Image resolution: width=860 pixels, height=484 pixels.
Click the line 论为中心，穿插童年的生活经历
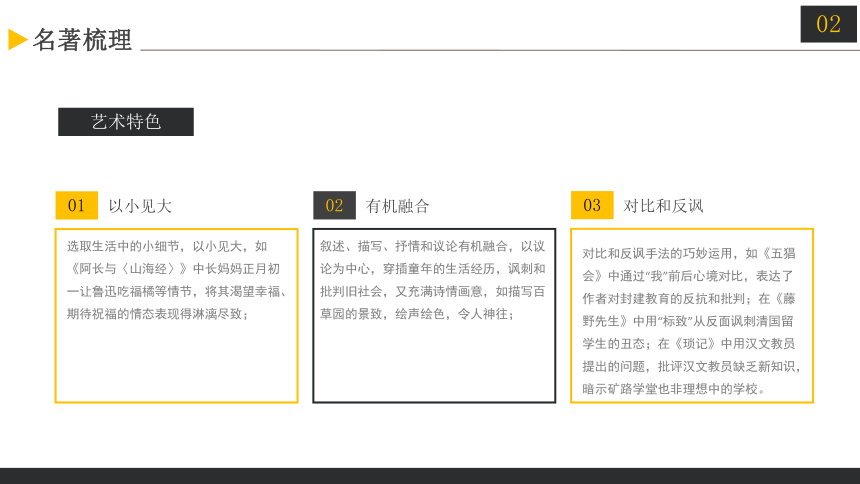433,269
